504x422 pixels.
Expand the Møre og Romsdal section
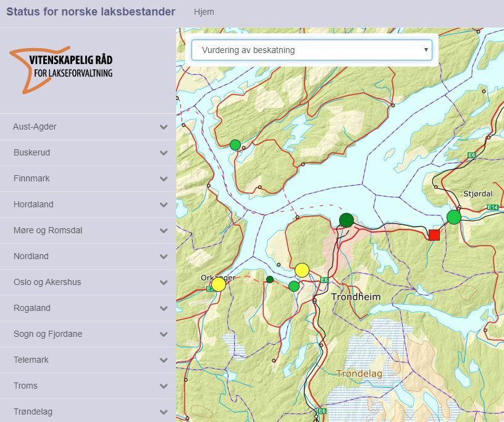[x=86, y=230]
